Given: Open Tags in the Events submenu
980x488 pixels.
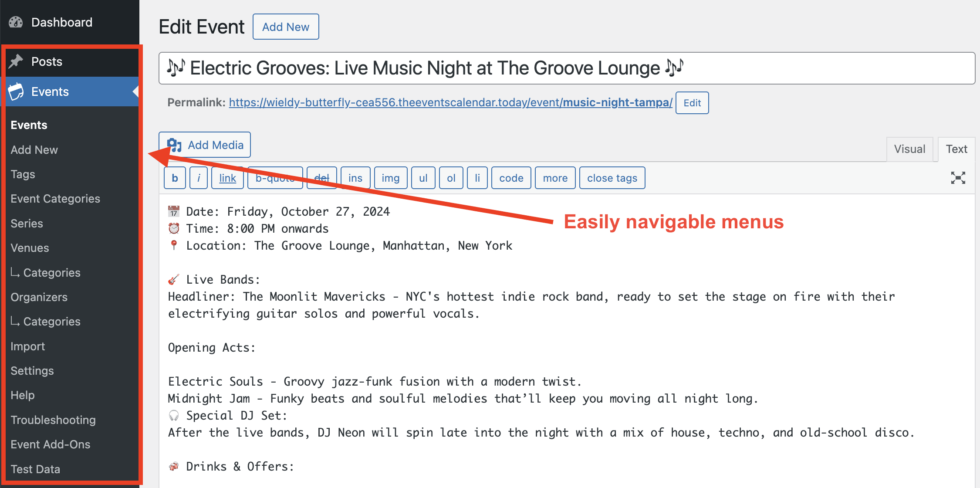Looking at the screenshot, I should (x=23, y=174).
